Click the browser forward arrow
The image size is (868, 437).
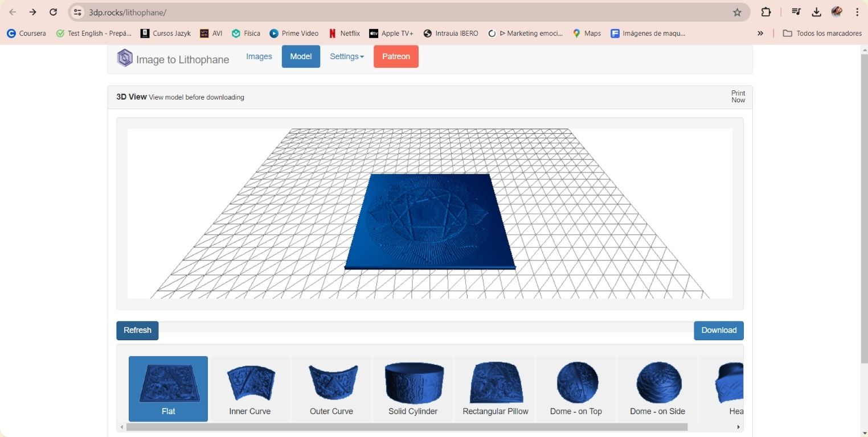[33, 12]
